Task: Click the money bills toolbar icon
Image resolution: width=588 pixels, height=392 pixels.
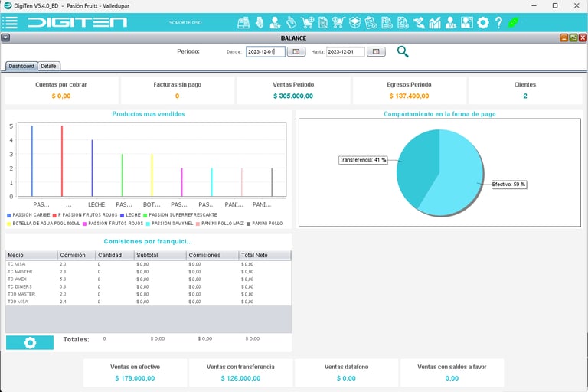Action: click(x=260, y=22)
